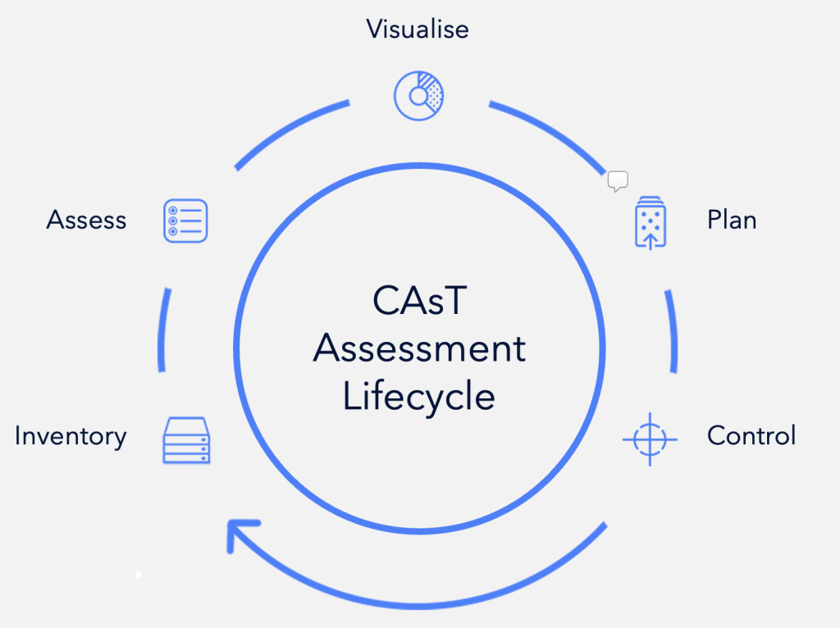Select the word Lifecycle in the center
840x628 pixels.
tap(419, 397)
